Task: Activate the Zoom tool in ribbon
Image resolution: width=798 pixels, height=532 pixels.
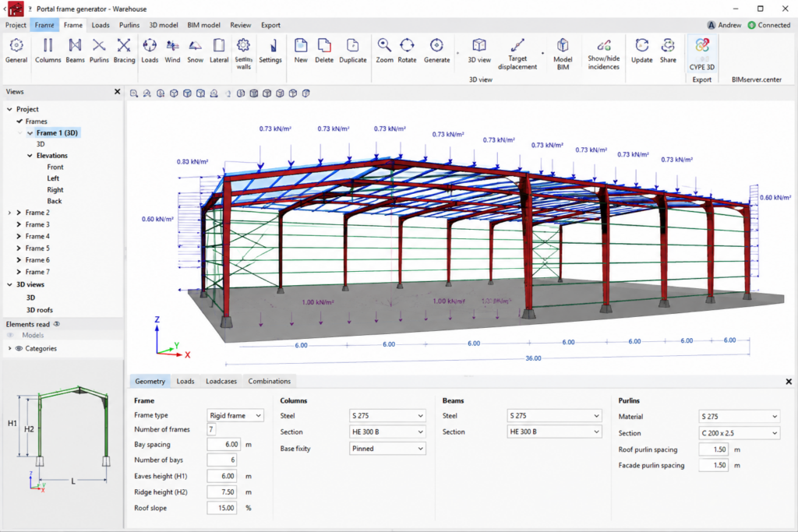Action: click(384, 51)
